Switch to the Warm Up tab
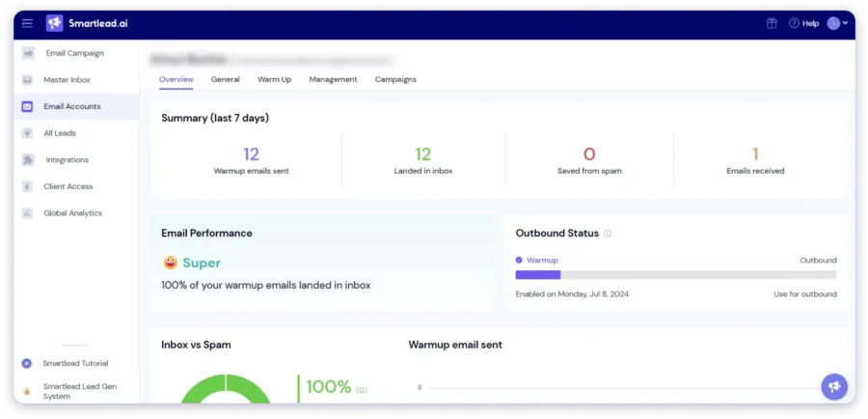Viewport: 868px width, 419px height. click(274, 79)
